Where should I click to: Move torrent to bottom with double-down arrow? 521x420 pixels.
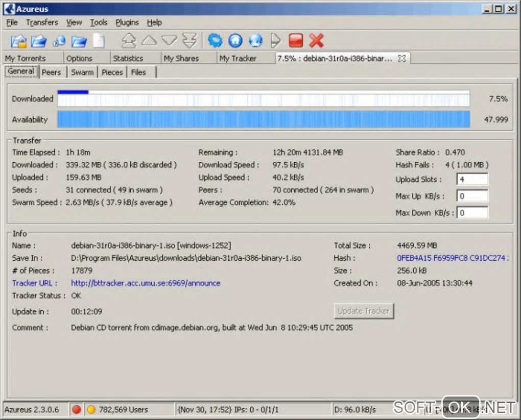coord(190,40)
